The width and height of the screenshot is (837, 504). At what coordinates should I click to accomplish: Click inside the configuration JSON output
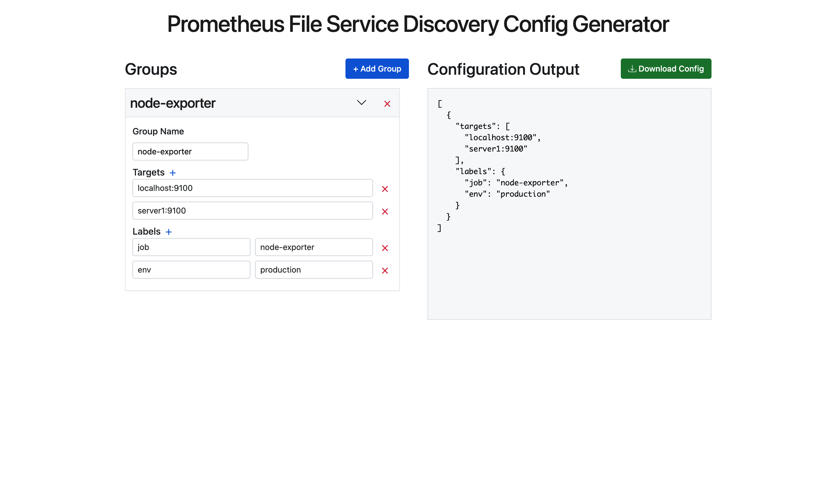569,204
